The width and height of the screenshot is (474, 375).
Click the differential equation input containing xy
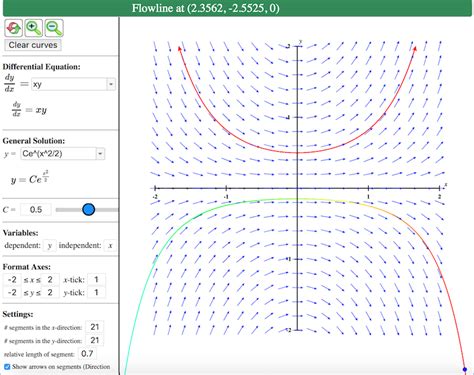pos(69,84)
